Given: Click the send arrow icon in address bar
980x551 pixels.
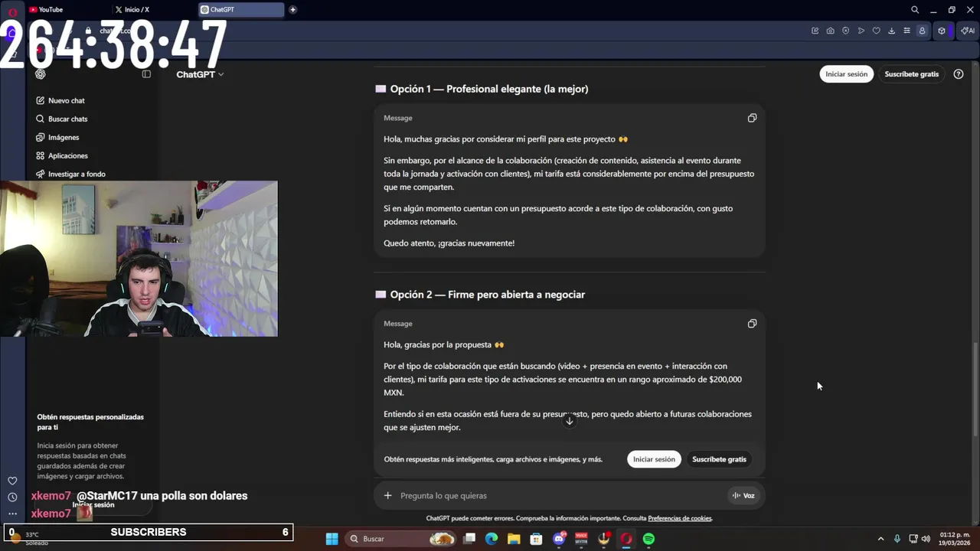Looking at the screenshot, I should (861, 31).
